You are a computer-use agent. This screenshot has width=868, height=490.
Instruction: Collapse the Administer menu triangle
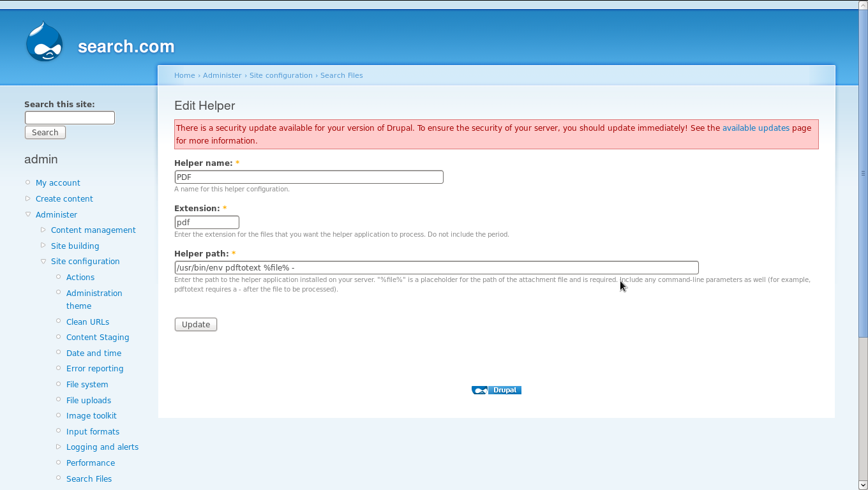pos(27,214)
